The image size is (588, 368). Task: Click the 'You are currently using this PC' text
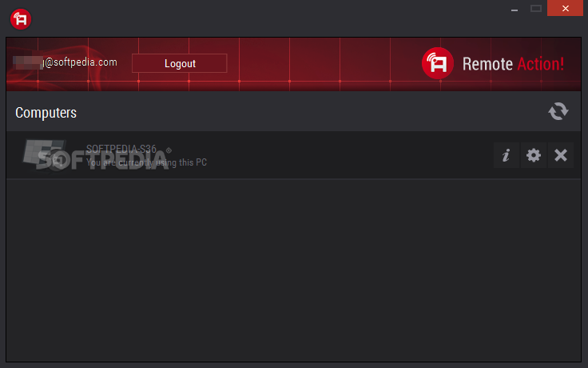146,162
